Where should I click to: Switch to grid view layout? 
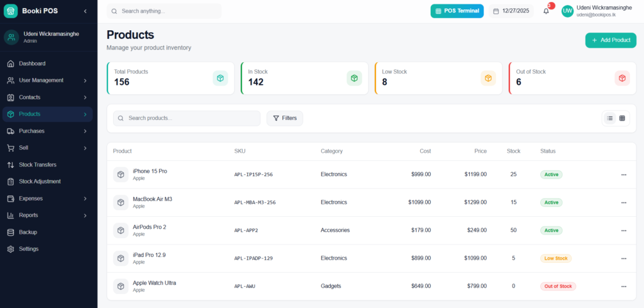622,118
